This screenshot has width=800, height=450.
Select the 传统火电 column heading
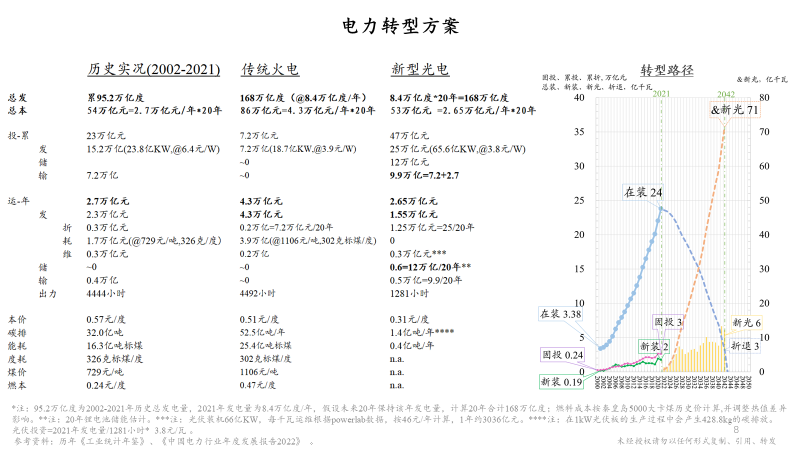pos(270,70)
